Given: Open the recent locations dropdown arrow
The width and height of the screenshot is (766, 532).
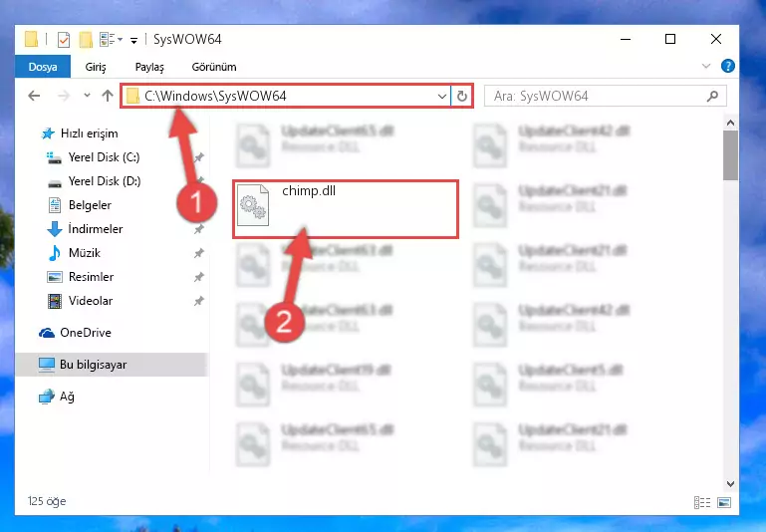Looking at the screenshot, I should point(87,96).
